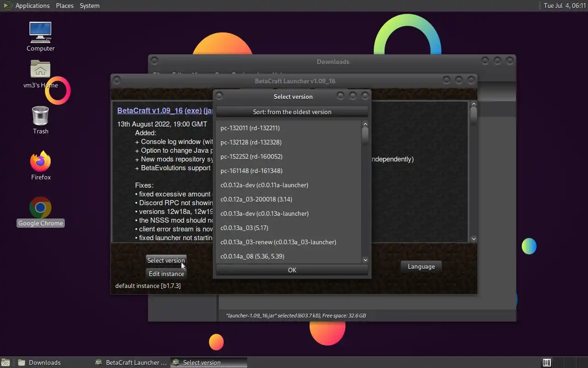
Task: Click the workspace switcher icon in bottom panel
Action: 547,362
